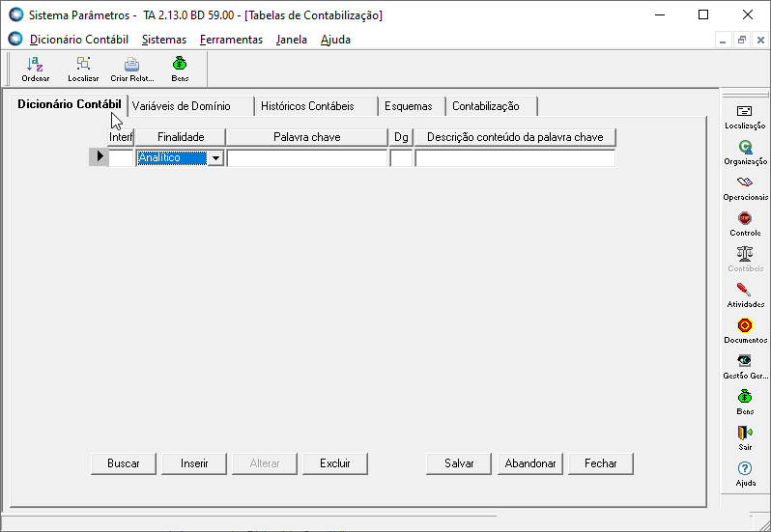Open the Operacionais sidebar module
The image size is (771, 532).
[745, 188]
